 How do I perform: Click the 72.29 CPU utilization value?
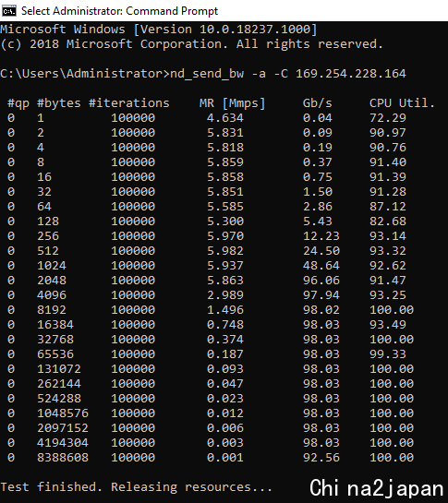(388, 118)
